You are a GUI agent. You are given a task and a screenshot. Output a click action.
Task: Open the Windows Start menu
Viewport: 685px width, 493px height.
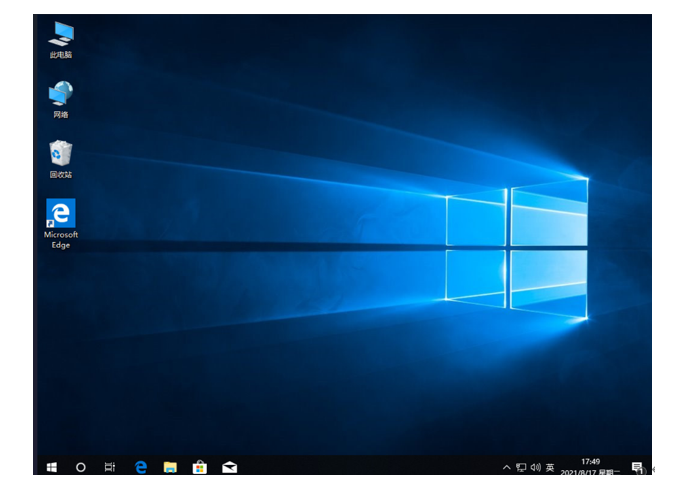coord(52,467)
